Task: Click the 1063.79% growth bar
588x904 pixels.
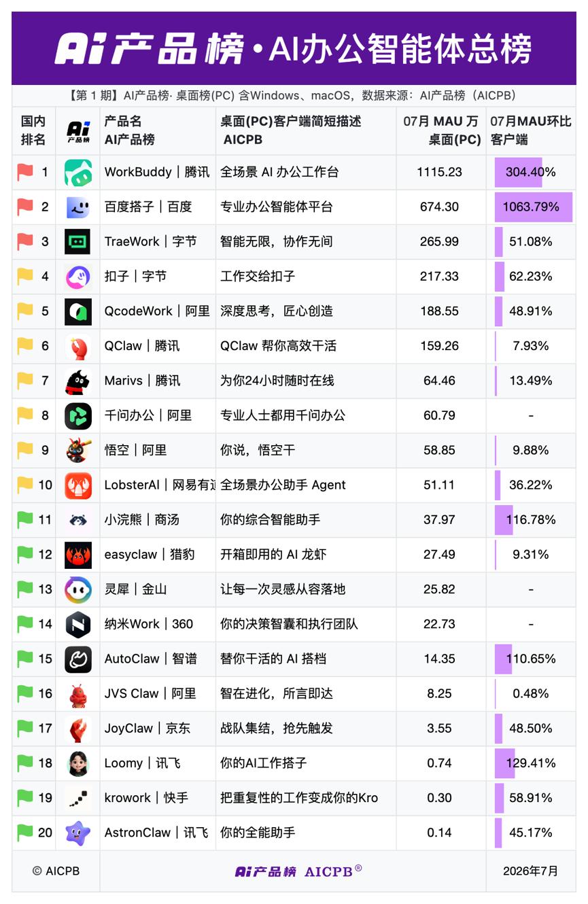Action: 534,207
